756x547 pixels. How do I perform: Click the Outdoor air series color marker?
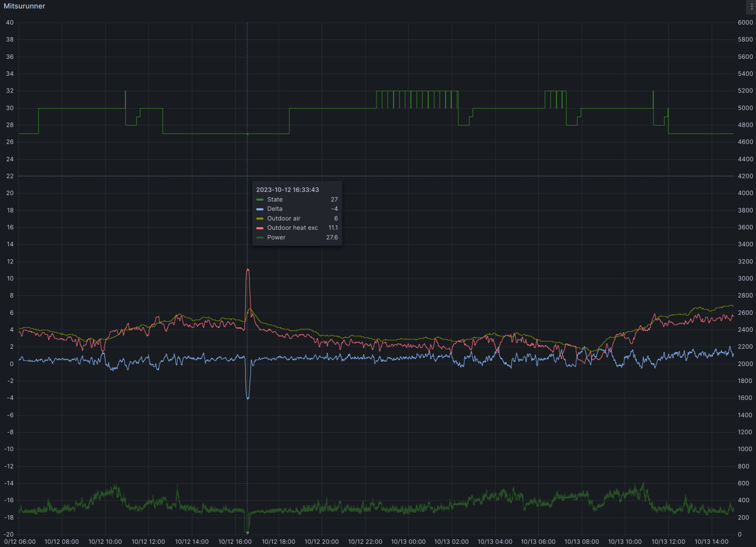(x=260, y=219)
